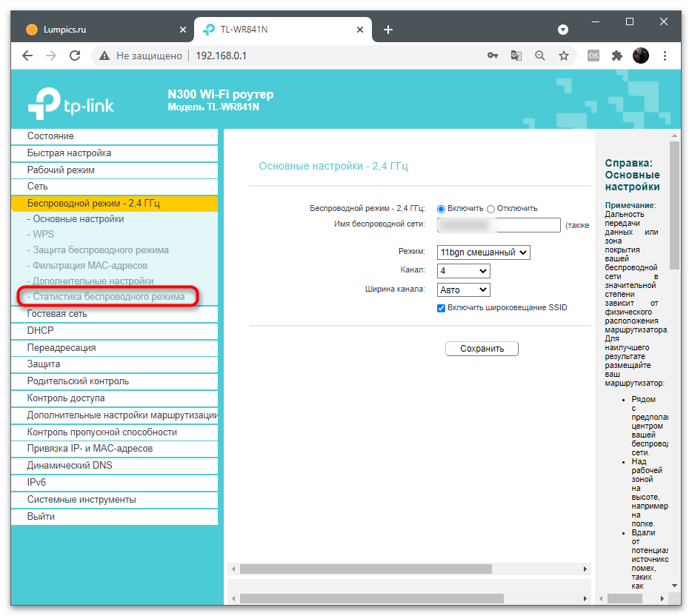Select the Отключить radio button
Screen dimensions: 692x616
pos(490,209)
